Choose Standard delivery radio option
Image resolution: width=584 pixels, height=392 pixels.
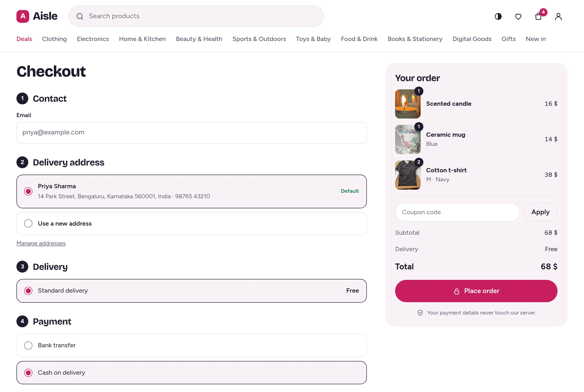coord(28,291)
